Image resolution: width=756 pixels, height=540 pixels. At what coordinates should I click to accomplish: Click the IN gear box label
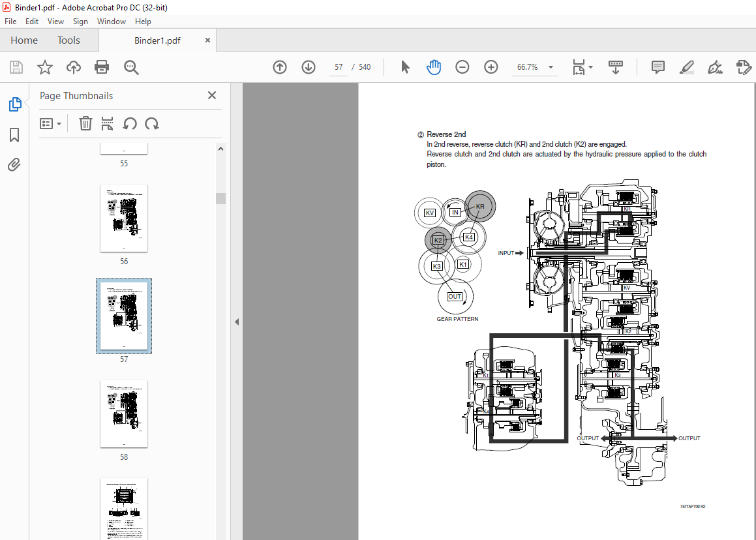tap(455, 212)
